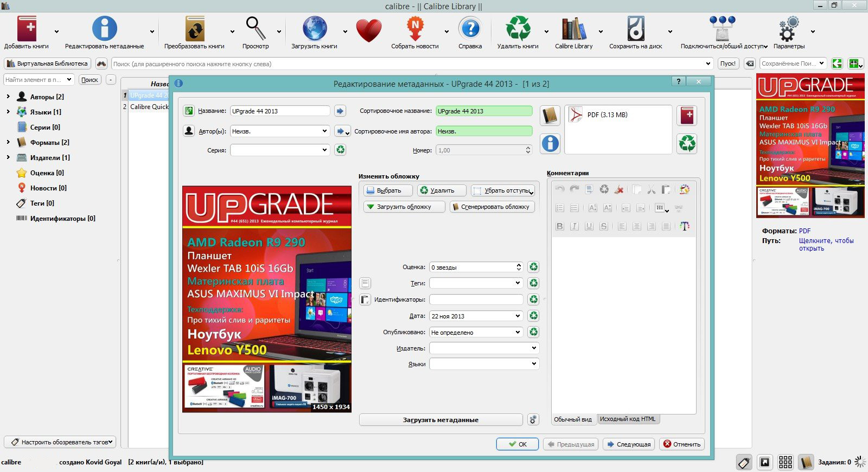Click the Виртуальная Библиотека button
This screenshot has width=868, height=472.
click(47, 63)
